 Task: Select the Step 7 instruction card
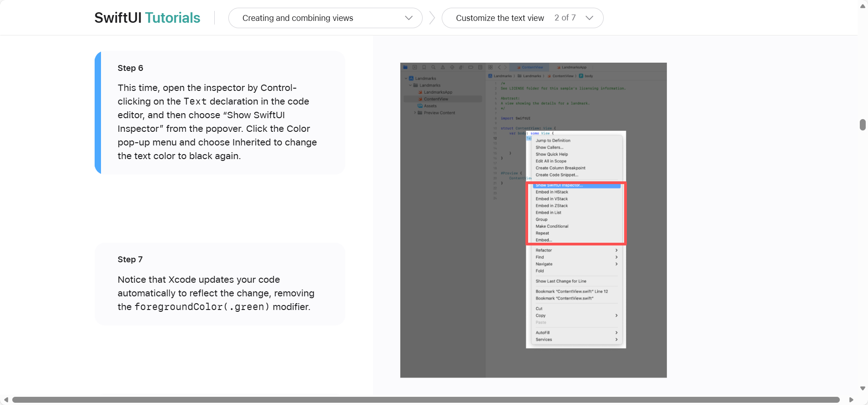coord(220,284)
